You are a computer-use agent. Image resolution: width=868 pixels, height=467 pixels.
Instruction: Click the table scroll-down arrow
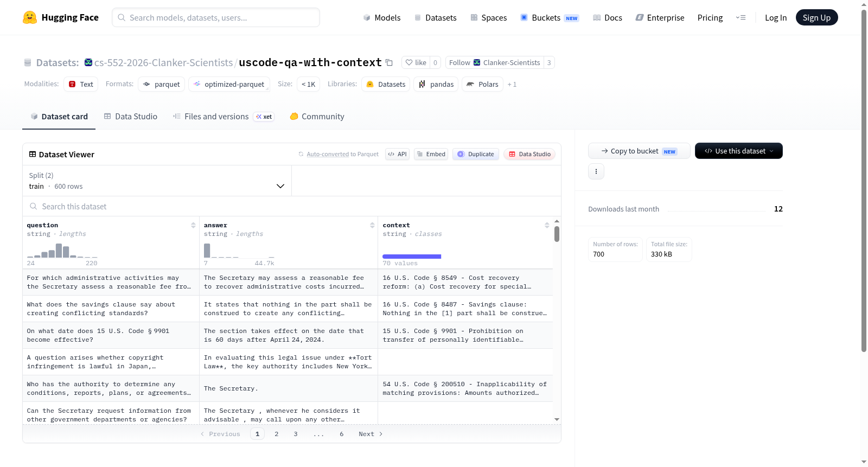pyautogui.click(x=557, y=419)
